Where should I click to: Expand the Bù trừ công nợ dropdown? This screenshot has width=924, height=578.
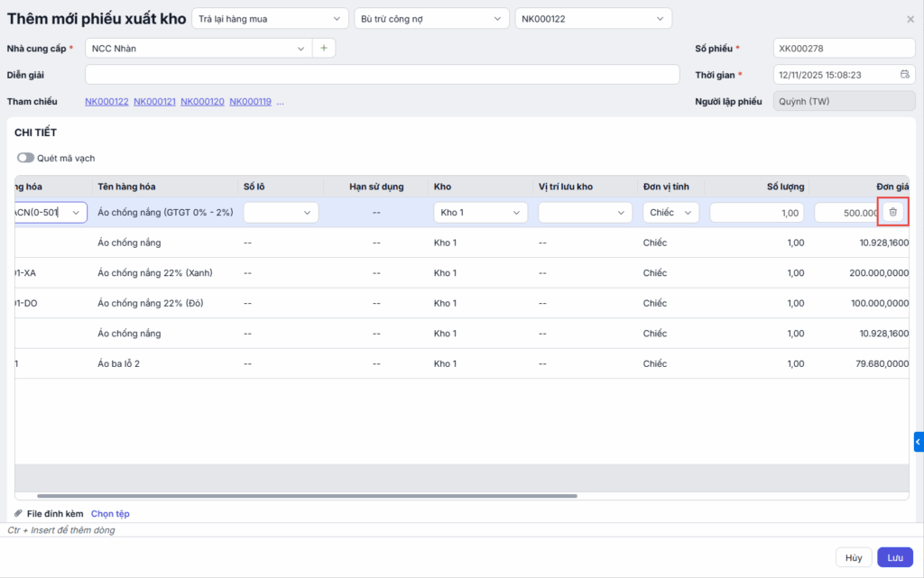431,19
